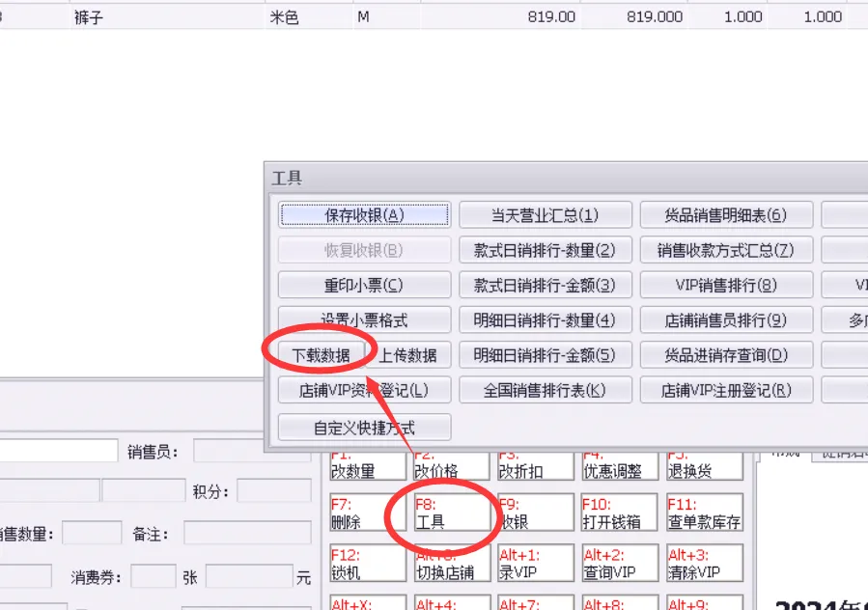This screenshot has height=610, width=868.
Task: Open 当天营业汇总(1) daily business summary
Action: click(x=546, y=214)
